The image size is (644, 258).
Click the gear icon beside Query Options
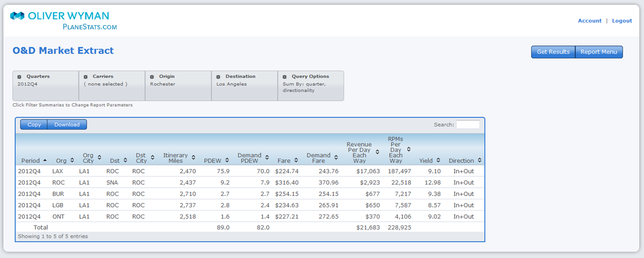coord(285,77)
